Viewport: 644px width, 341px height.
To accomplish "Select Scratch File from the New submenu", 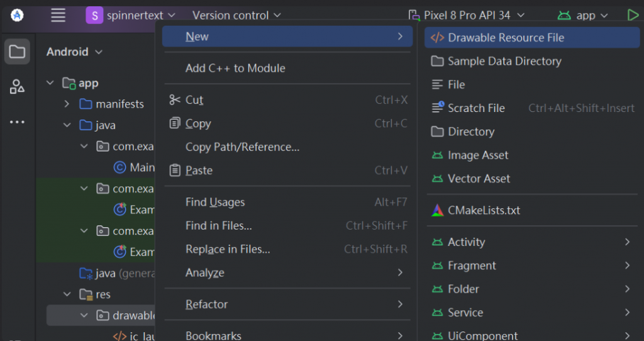I will [476, 108].
